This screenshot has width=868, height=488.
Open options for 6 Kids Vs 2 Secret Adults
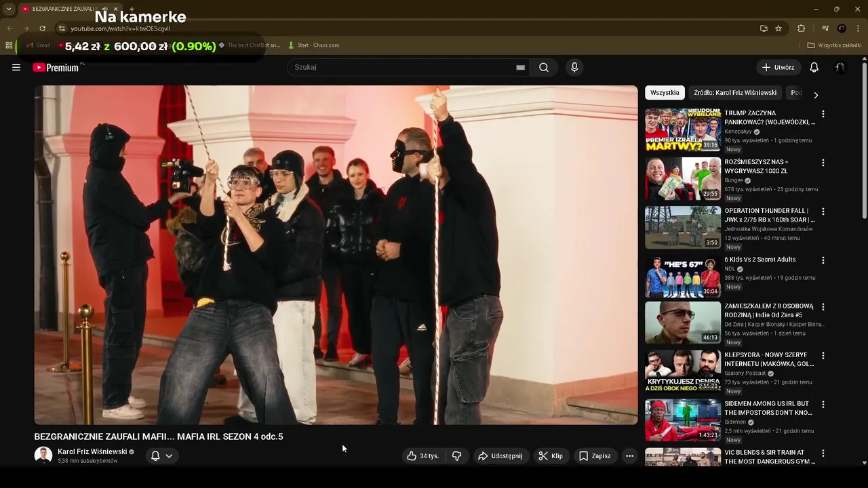coord(823,260)
